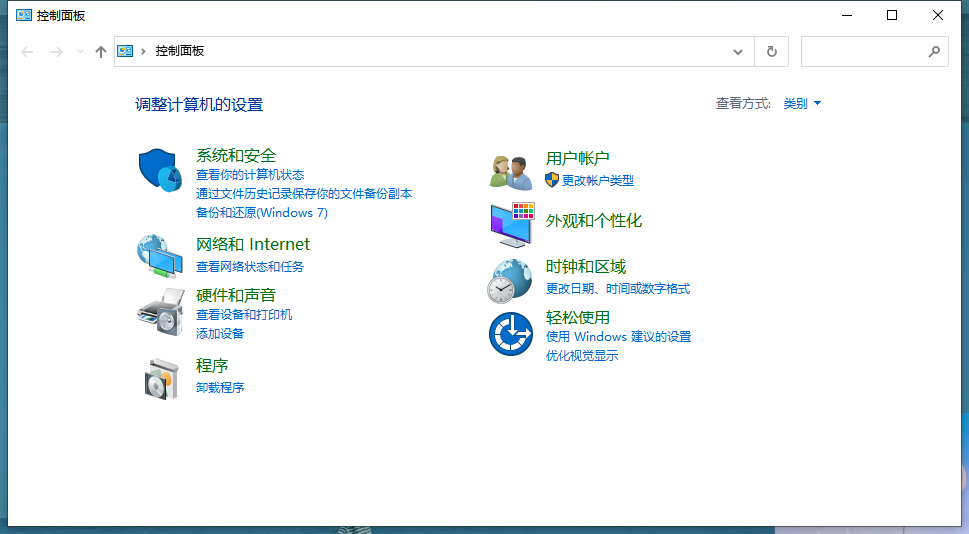This screenshot has height=534, width=969.
Task: Open the 用户帐户 heading
Action: click(x=578, y=158)
